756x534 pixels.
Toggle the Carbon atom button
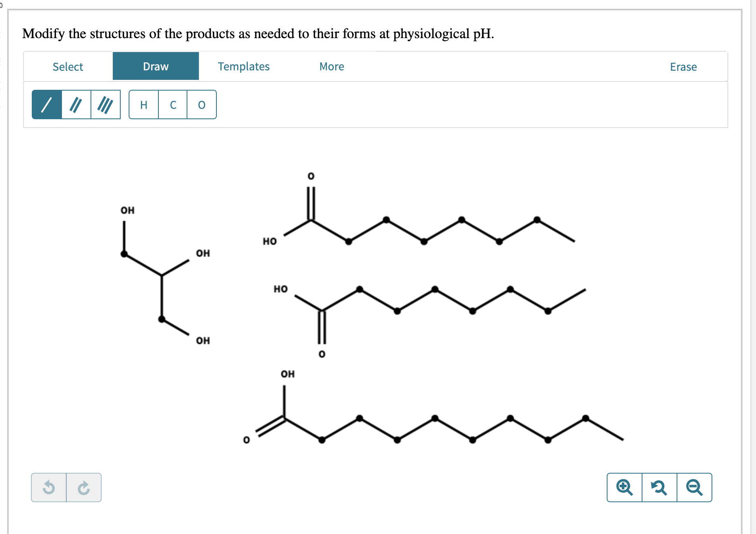coord(172,105)
